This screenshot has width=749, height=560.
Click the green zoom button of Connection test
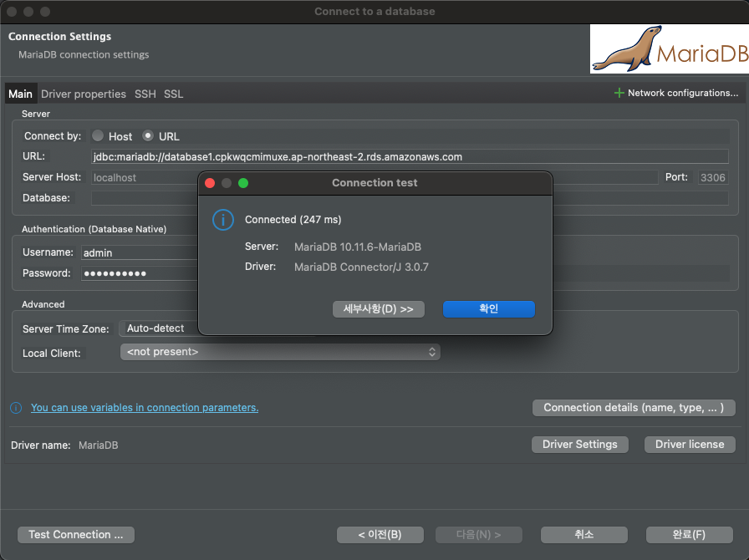coord(243,183)
